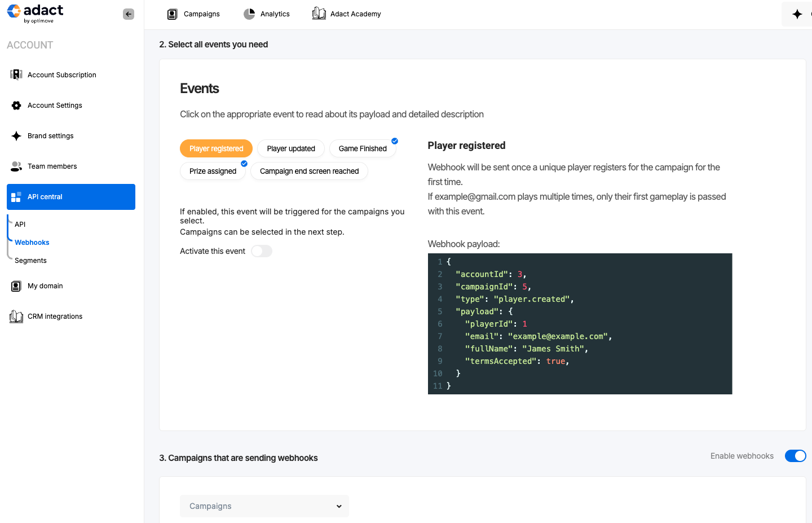Click the API central grid icon
The width and height of the screenshot is (812, 523).
coord(16,197)
